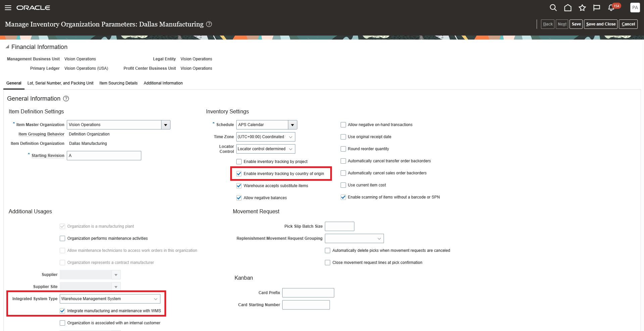Check Organization is associated with internal customer
The height and width of the screenshot is (331, 644).
point(62,323)
